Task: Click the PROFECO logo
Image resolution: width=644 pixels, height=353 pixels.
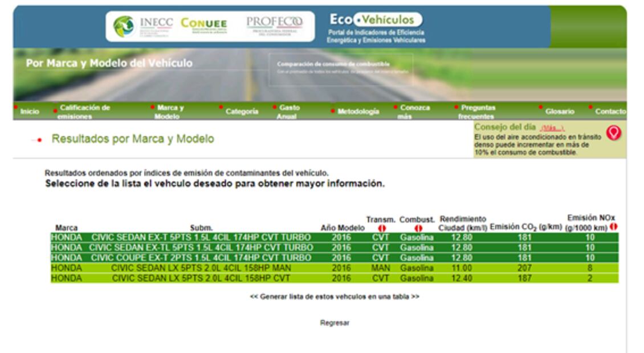Action: pos(274,25)
